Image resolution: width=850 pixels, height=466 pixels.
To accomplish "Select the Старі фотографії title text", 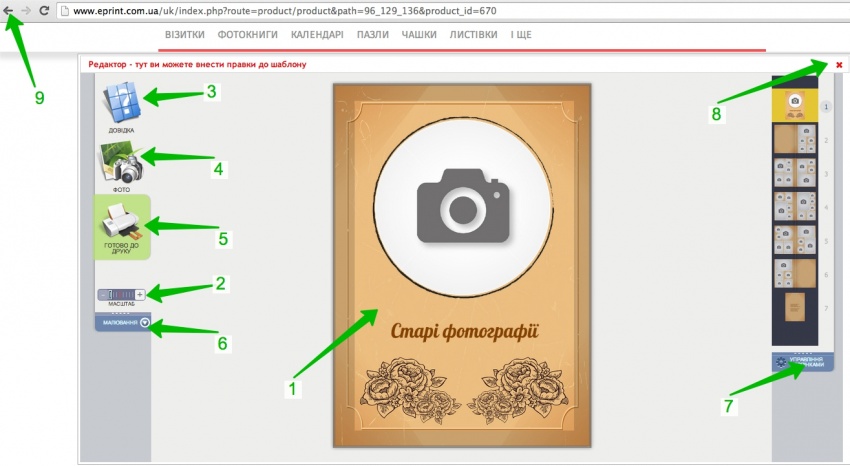I will click(464, 330).
